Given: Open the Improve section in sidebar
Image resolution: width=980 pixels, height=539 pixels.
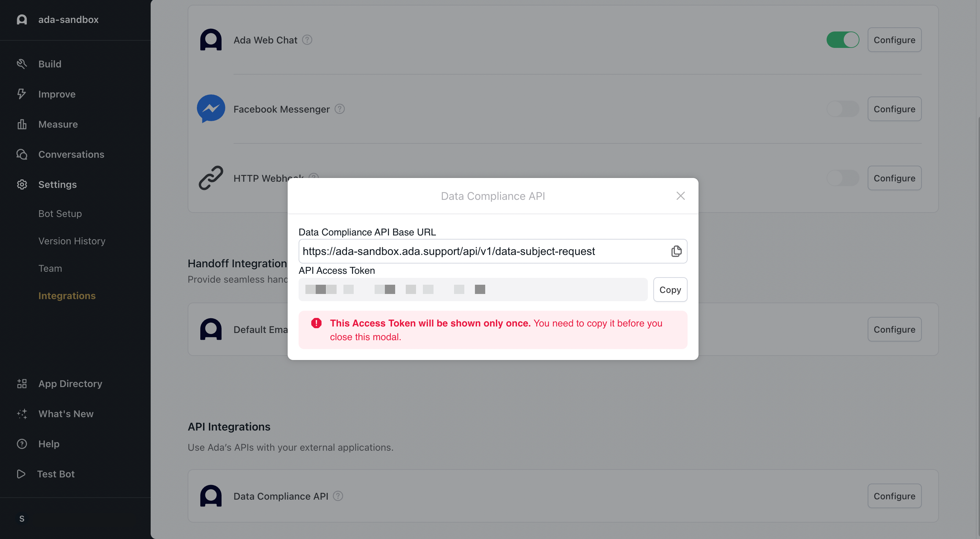Looking at the screenshot, I should coord(57,94).
